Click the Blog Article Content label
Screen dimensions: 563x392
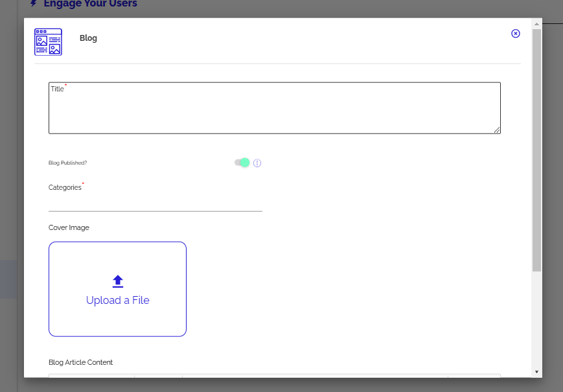point(80,362)
